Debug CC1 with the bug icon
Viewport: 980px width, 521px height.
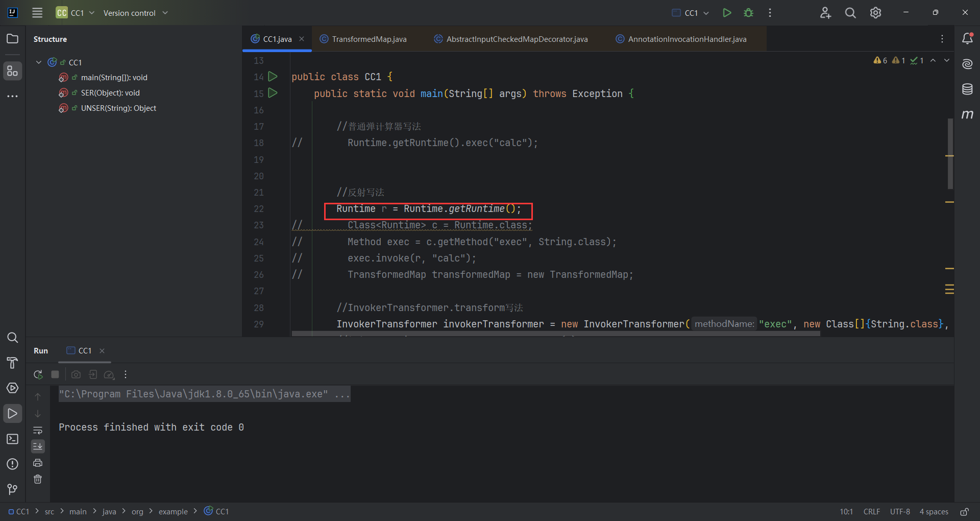(748, 13)
